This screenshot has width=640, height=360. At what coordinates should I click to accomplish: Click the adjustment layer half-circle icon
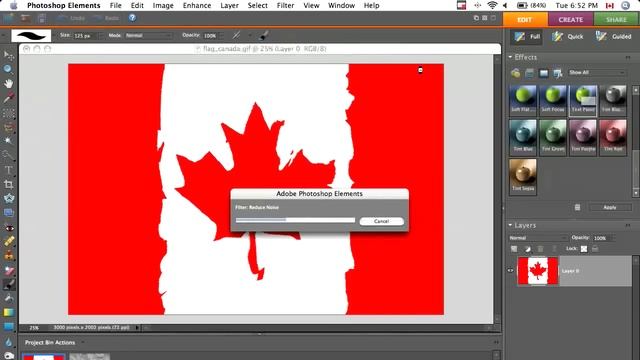coord(527,249)
